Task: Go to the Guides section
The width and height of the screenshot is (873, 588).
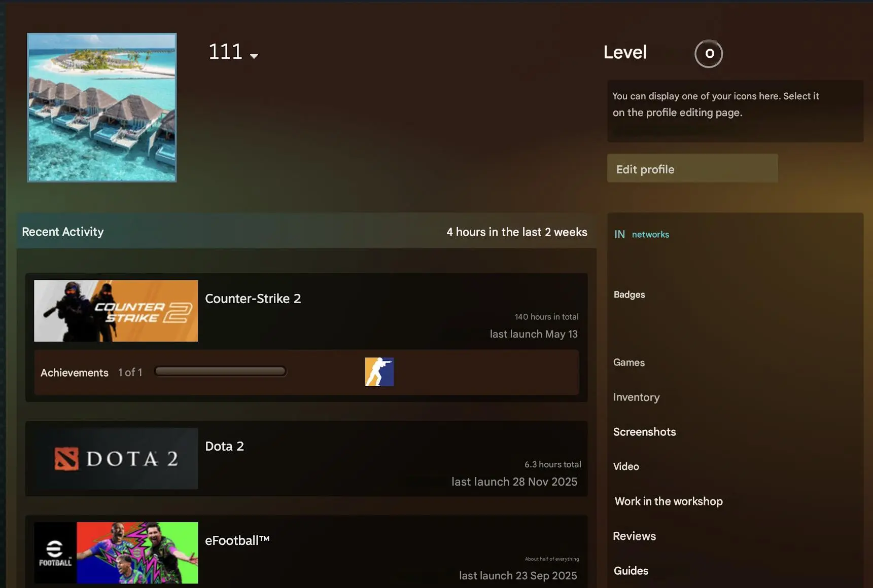Action: [631, 571]
